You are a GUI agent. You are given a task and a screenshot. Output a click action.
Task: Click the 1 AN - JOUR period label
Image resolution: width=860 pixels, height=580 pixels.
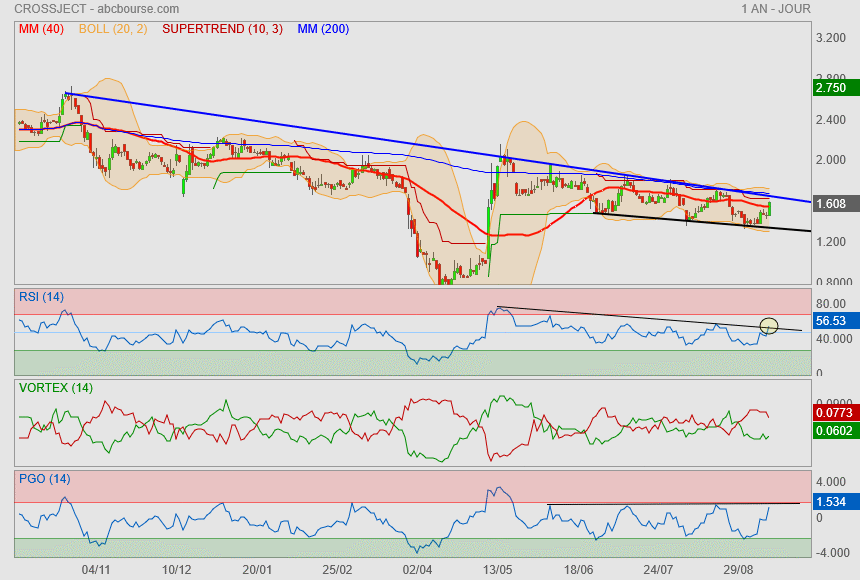776,9
